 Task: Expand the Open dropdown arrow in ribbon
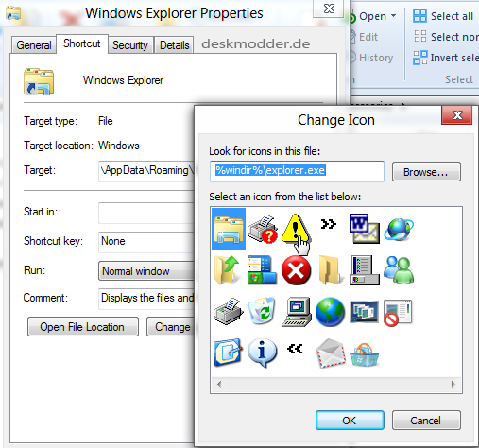click(393, 15)
